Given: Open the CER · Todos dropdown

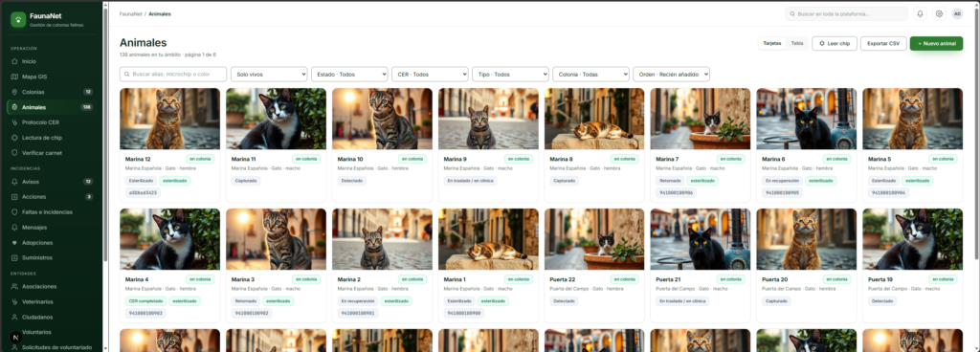Looking at the screenshot, I should coord(430,74).
